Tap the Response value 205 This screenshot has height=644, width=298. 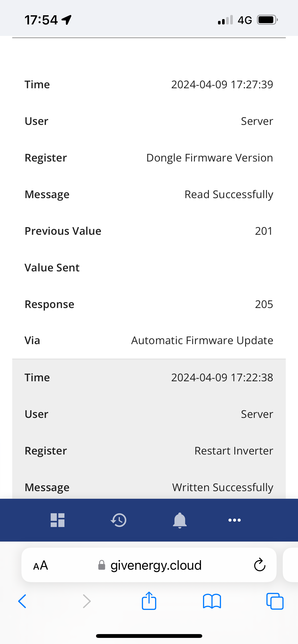(x=264, y=304)
